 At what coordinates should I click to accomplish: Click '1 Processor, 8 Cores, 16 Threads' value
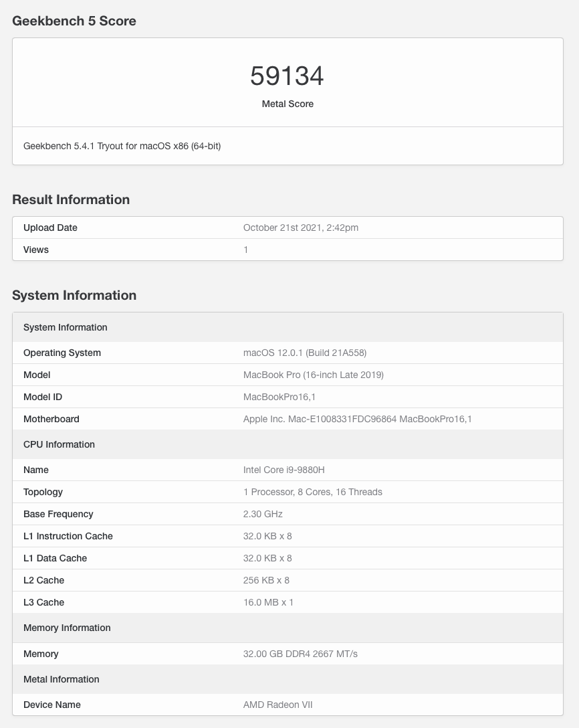point(313,492)
